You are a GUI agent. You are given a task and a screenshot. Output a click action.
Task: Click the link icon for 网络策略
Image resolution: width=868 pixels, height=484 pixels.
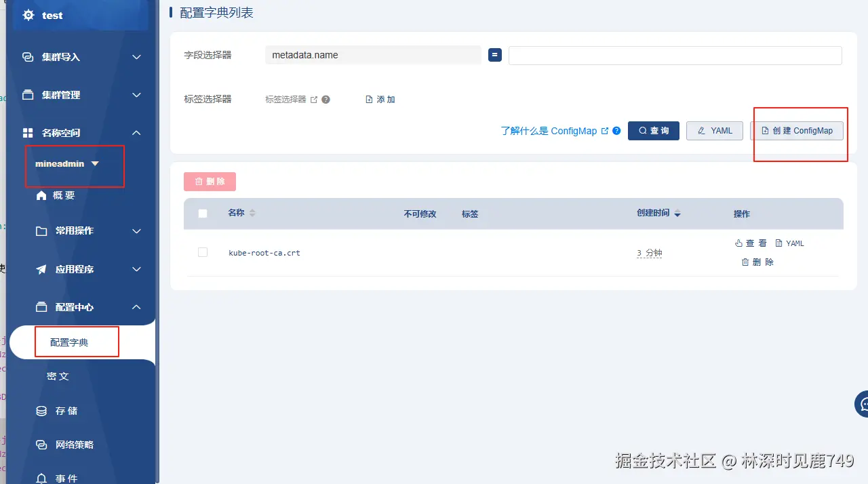41,445
